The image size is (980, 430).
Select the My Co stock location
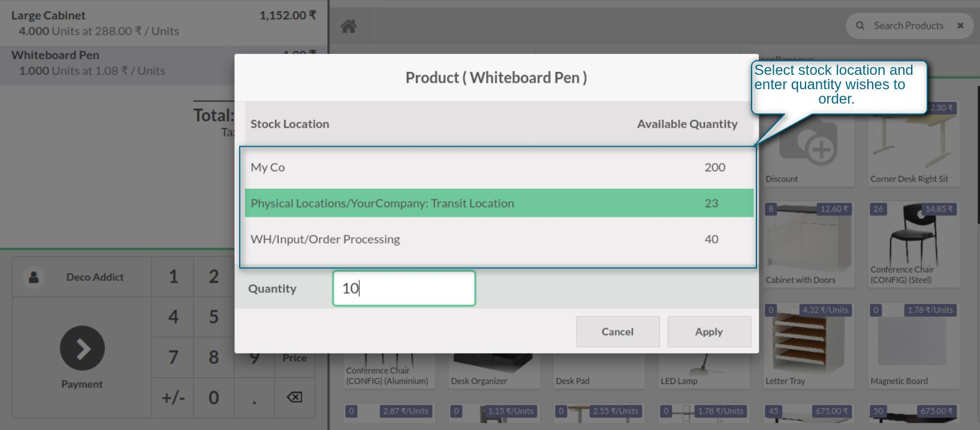click(499, 168)
